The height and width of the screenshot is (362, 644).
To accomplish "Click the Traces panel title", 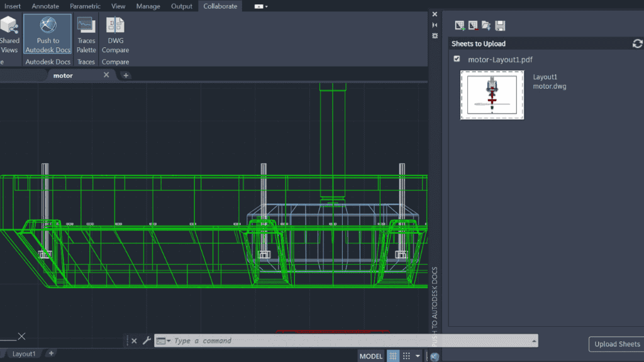I will 86,62.
